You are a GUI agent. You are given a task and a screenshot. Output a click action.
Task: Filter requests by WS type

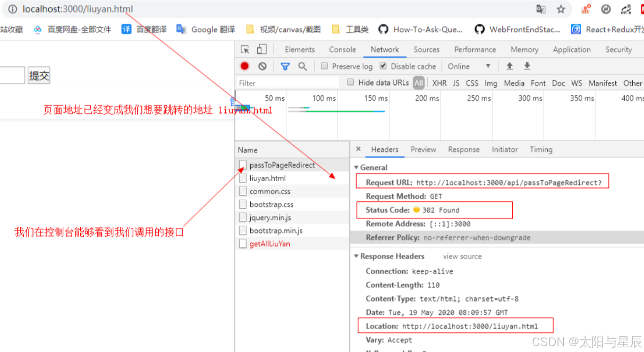pos(577,83)
